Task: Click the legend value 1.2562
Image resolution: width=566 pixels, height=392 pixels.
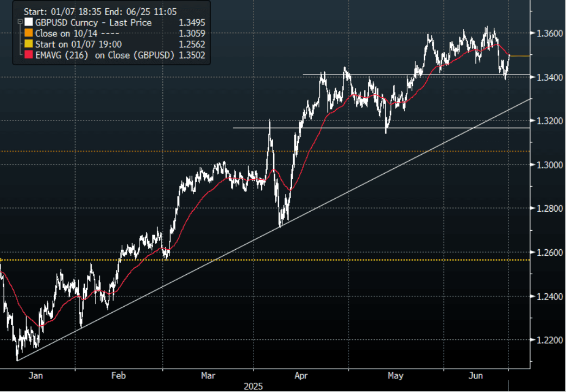Action: pyautogui.click(x=192, y=45)
